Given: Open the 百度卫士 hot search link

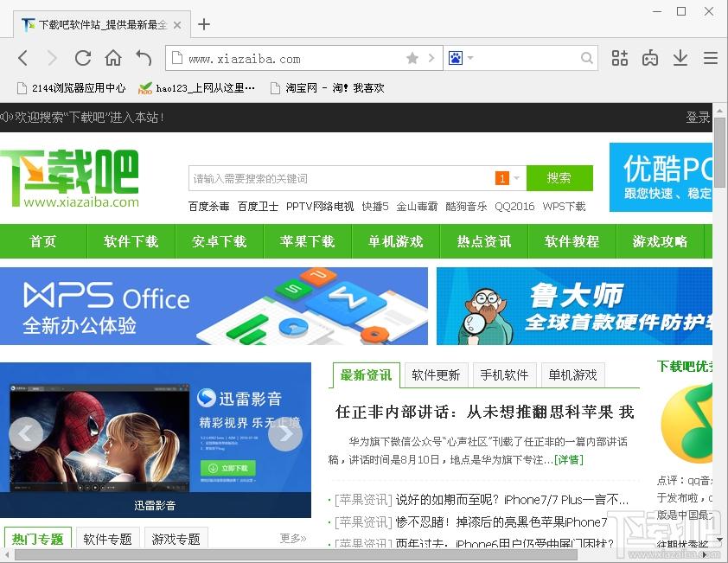Looking at the screenshot, I should click(258, 206).
